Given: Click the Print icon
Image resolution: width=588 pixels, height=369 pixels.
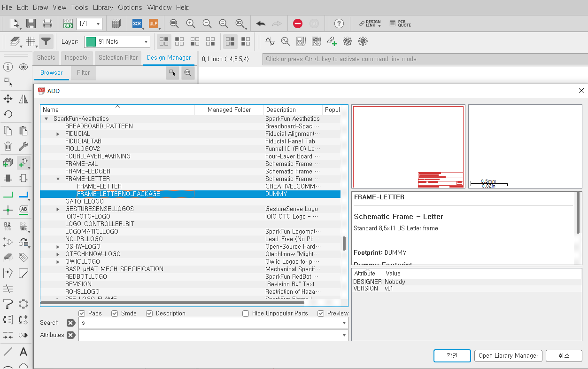Looking at the screenshot, I should [x=47, y=24].
